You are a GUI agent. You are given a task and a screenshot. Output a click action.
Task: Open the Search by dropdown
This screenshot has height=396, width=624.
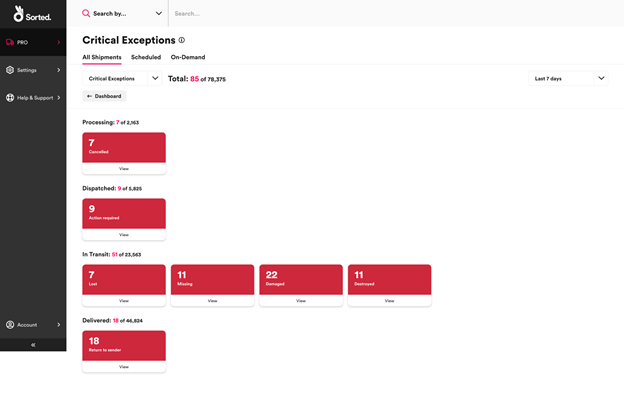(x=122, y=14)
